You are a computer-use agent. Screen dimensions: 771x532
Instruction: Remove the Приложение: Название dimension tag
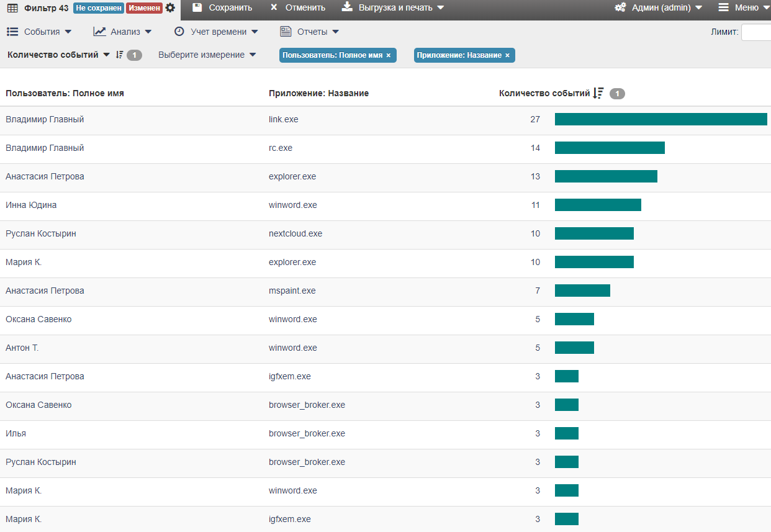click(507, 55)
